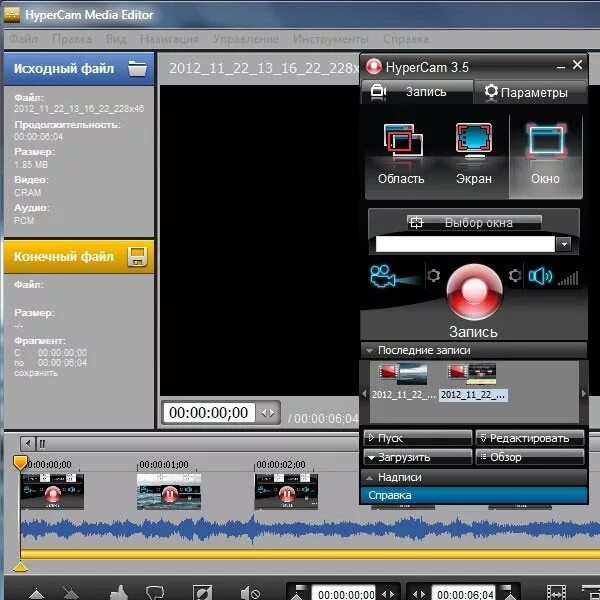Click the crossed square invert selection icon

point(202,593)
